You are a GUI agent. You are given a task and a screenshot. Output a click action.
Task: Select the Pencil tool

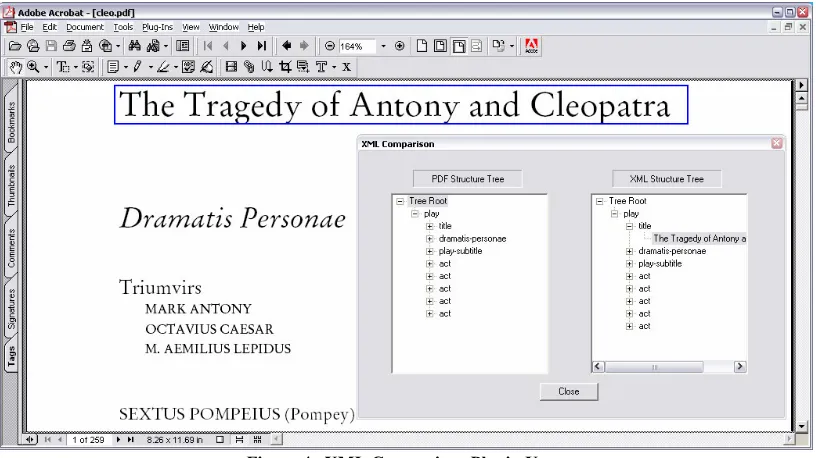click(138, 67)
